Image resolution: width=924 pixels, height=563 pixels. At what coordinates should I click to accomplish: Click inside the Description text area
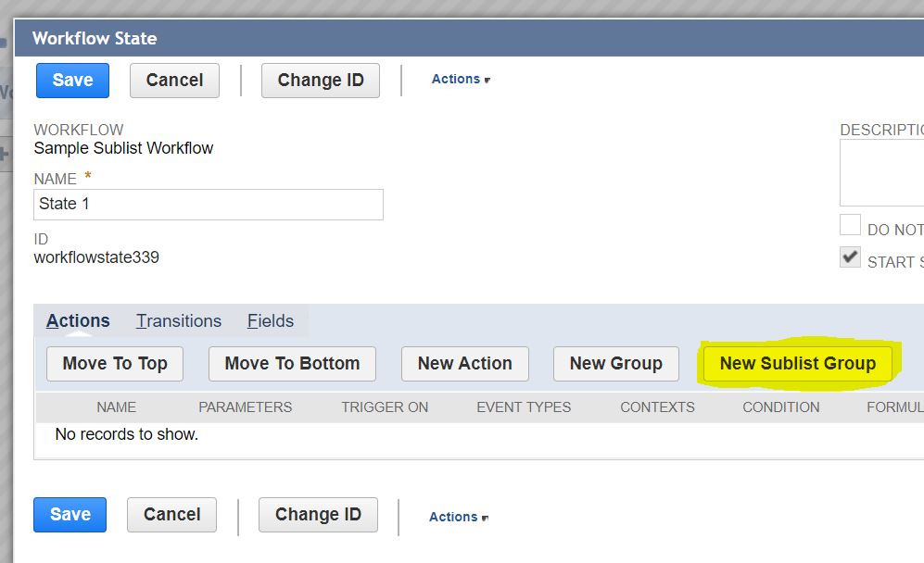(880, 173)
